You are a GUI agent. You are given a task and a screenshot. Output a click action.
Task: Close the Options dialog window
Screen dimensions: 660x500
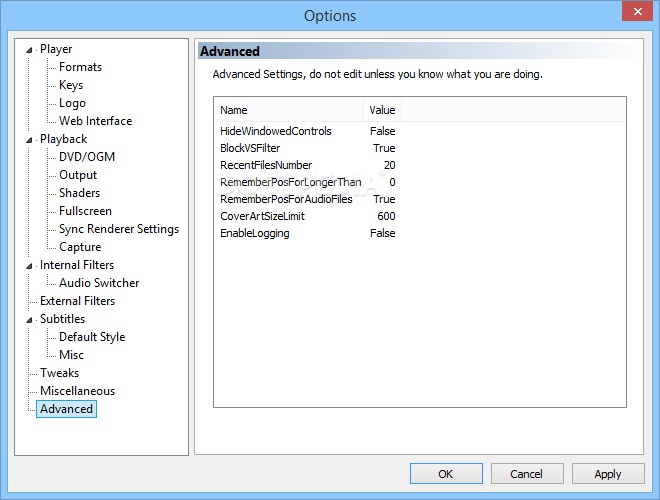pyautogui.click(x=638, y=11)
